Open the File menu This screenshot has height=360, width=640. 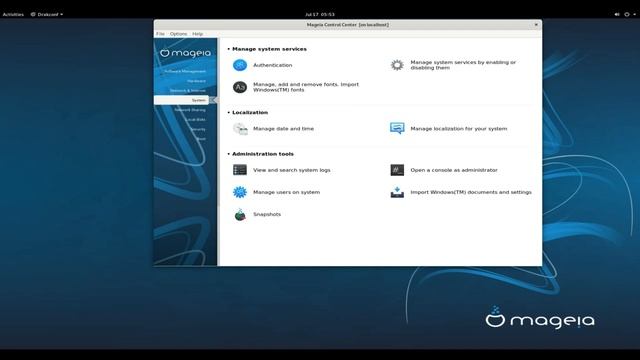point(160,34)
